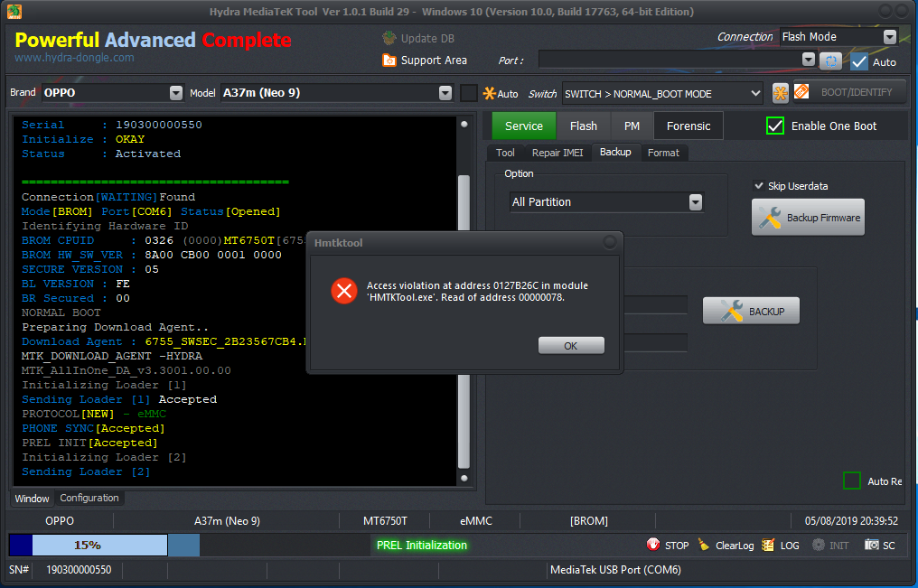Toggle the Auto port checkbox
This screenshot has width=918, height=588.
pos(859,61)
